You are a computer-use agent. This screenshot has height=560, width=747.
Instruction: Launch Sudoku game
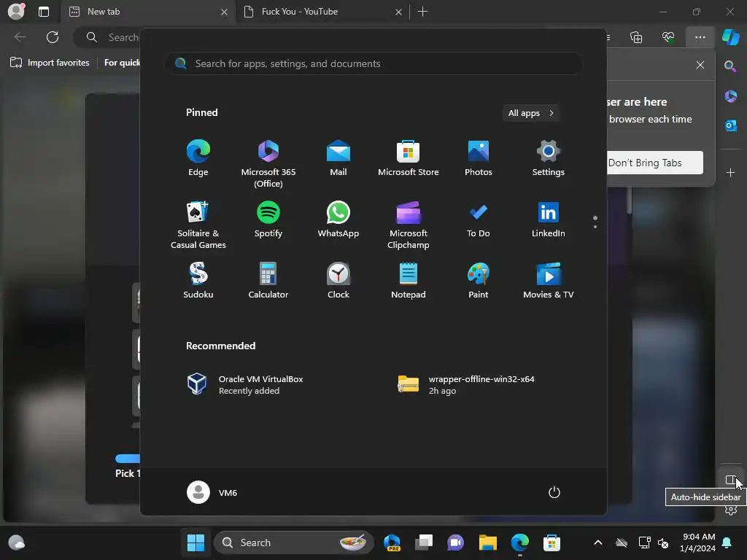pos(198,281)
